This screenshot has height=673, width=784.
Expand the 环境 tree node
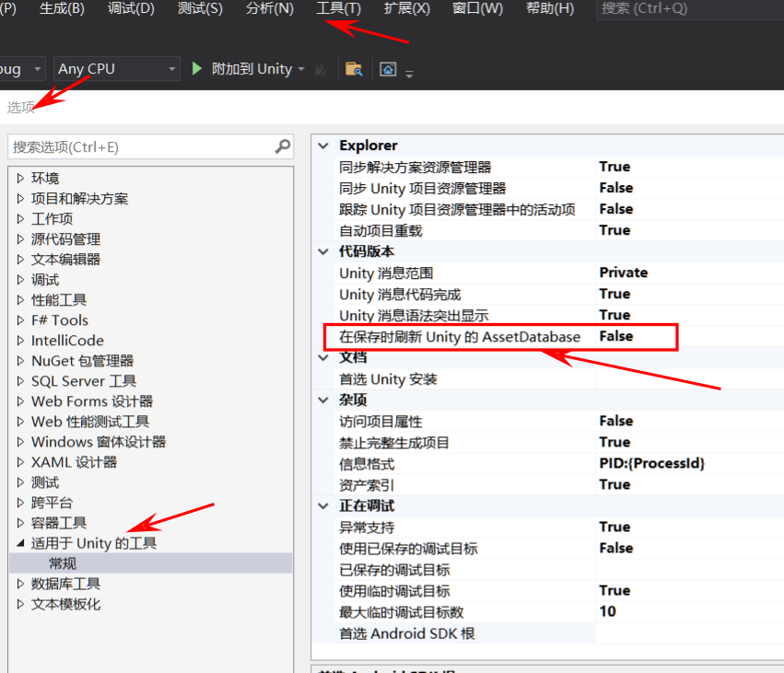[x=20, y=178]
